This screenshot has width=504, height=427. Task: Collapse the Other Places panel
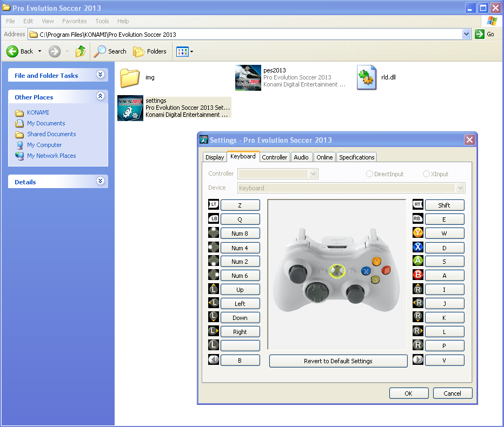[100, 96]
